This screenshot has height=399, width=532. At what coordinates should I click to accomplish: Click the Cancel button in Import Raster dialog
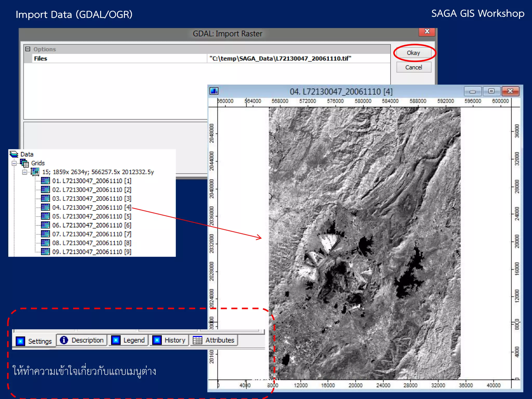coord(414,67)
